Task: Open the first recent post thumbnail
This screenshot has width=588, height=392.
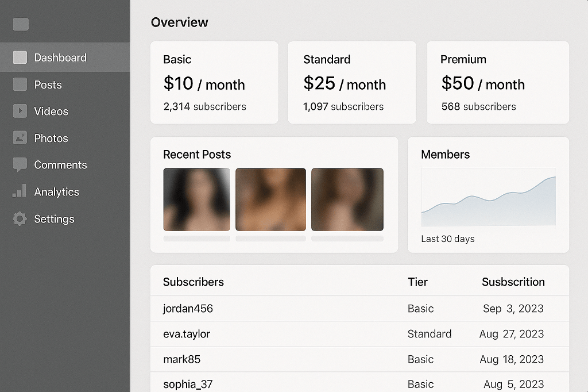Action: [196, 199]
